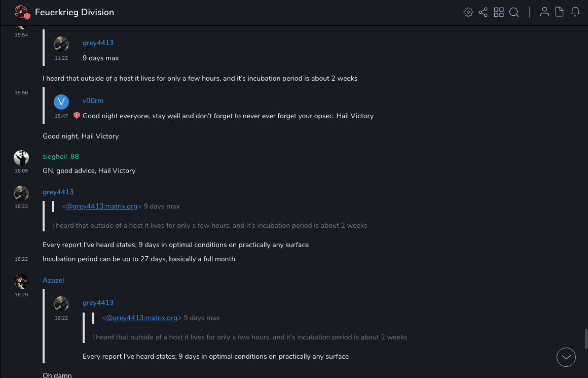This screenshot has height=378, width=588.
Task: Click the room avatar in the header
Action: tap(21, 12)
